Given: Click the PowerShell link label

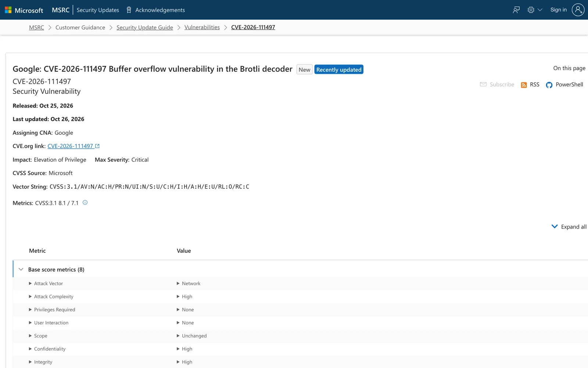Looking at the screenshot, I should (x=569, y=84).
